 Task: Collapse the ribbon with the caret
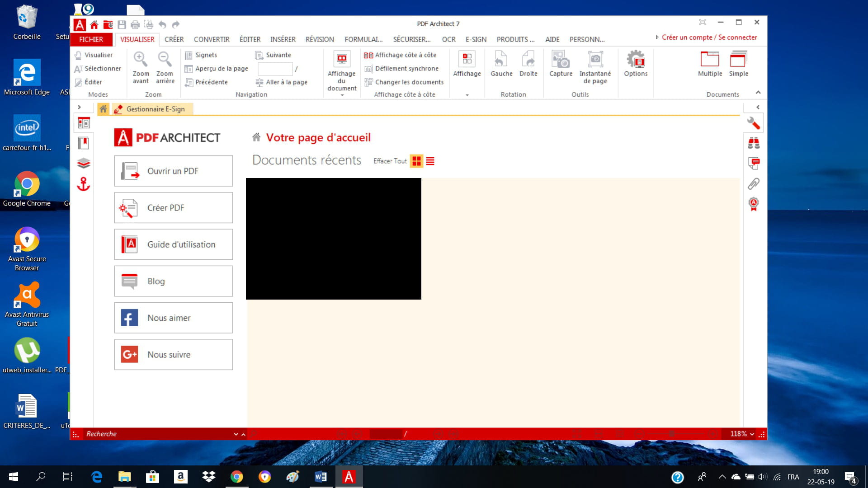pyautogui.click(x=758, y=92)
